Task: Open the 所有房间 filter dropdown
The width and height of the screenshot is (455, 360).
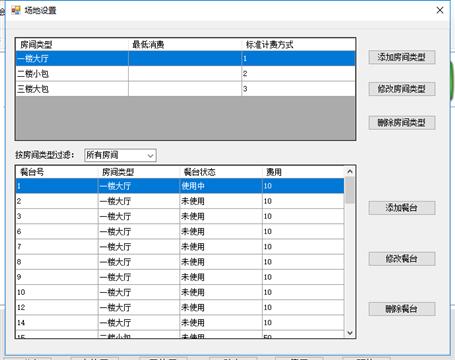Action: tap(120, 155)
